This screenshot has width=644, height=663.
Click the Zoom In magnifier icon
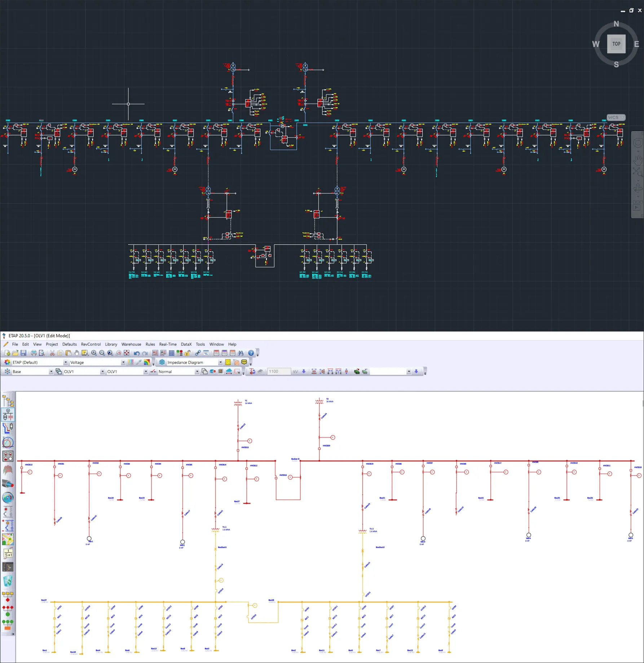(94, 353)
